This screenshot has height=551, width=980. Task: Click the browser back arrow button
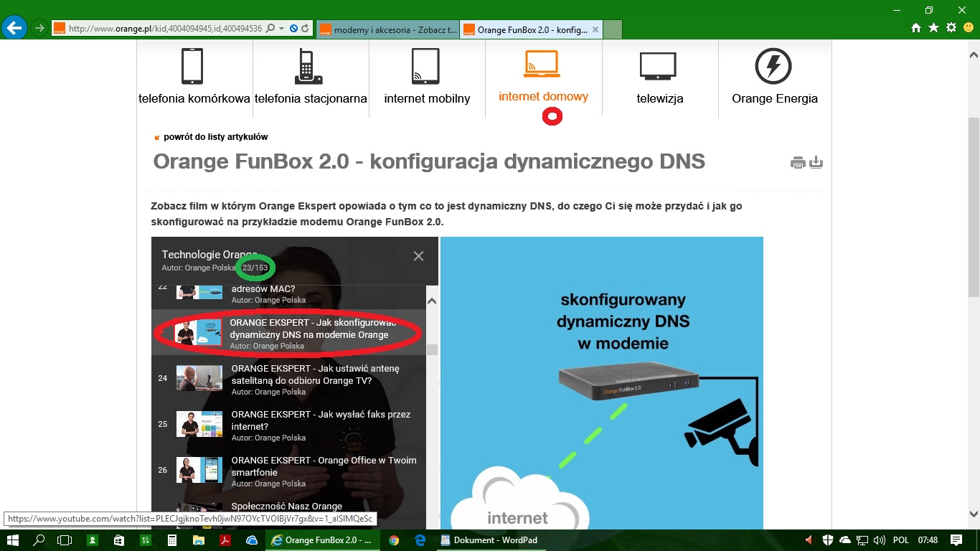pos(14,28)
